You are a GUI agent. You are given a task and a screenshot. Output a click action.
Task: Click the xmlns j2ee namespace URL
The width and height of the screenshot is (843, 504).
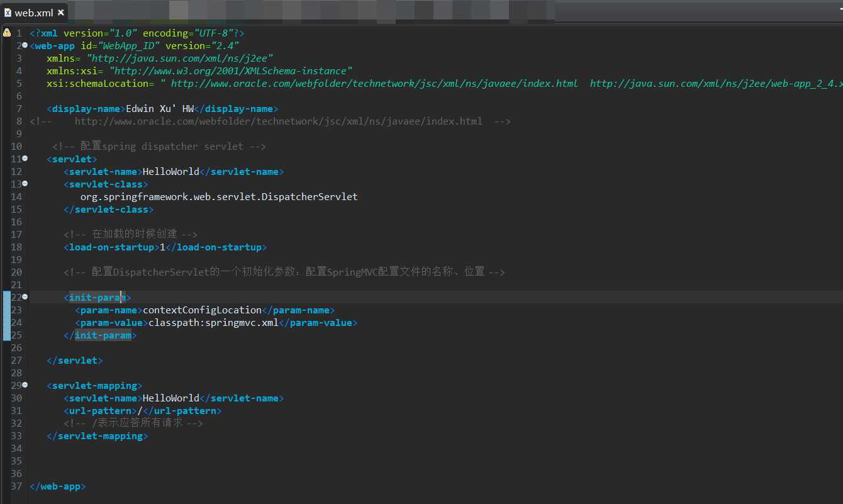pyautogui.click(x=180, y=58)
